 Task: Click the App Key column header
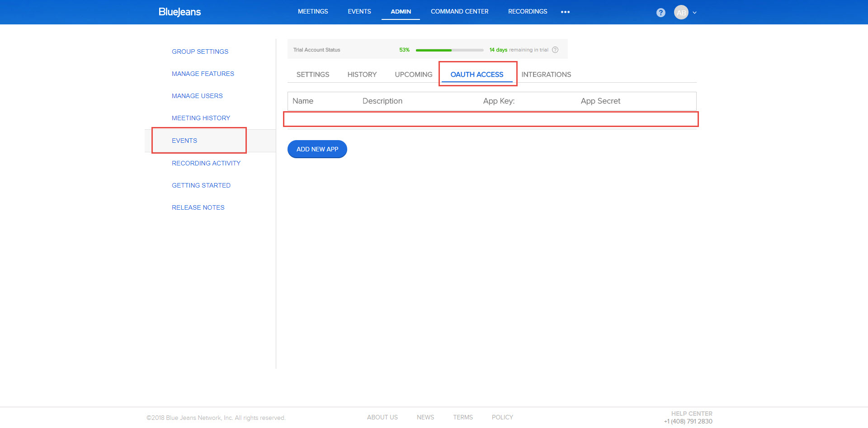499,101
